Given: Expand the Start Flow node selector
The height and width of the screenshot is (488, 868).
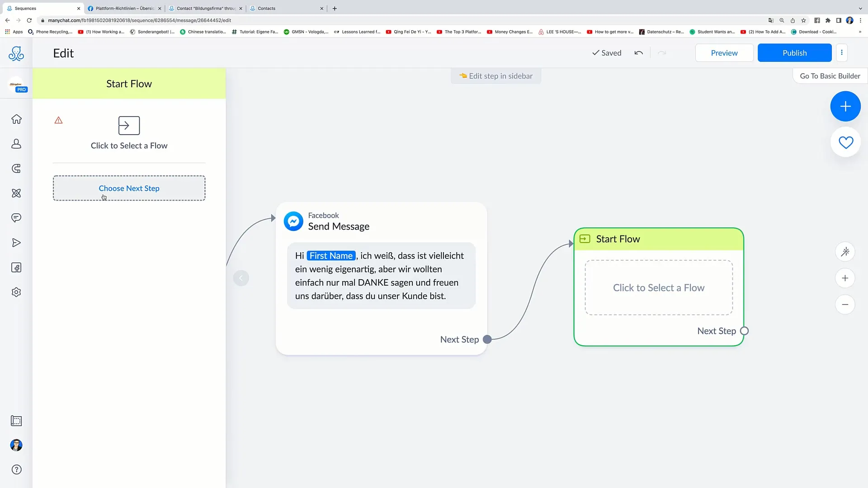Looking at the screenshot, I should coord(658,288).
